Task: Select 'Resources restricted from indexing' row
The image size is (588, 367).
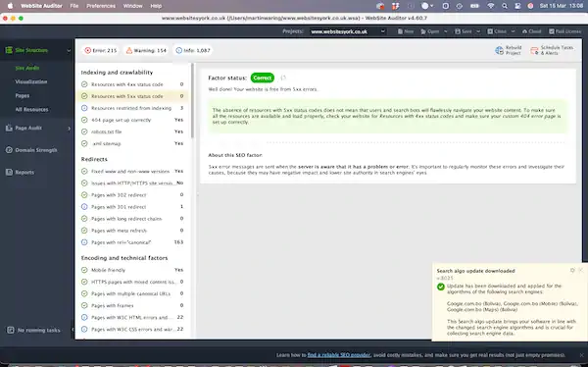Action: (x=132, y=108)
